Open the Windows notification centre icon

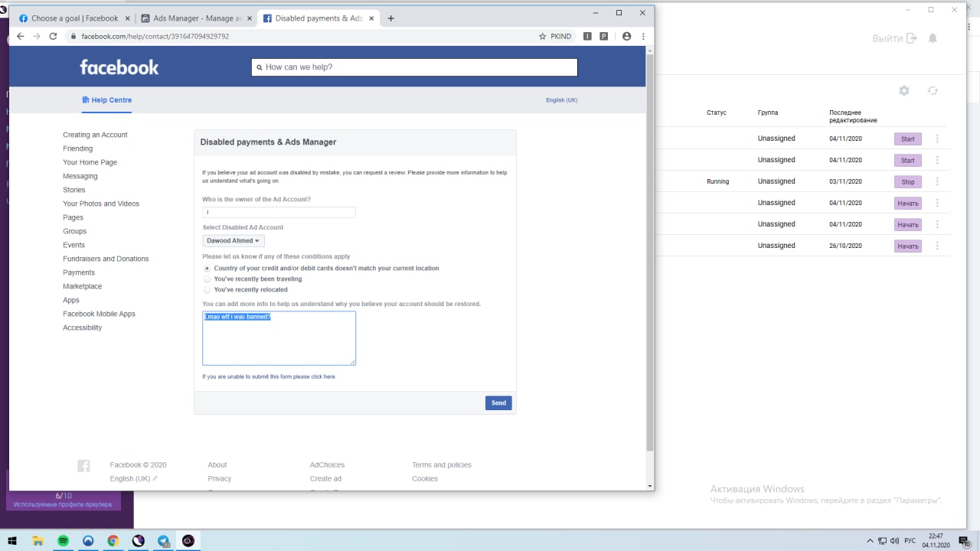point(963,540)
